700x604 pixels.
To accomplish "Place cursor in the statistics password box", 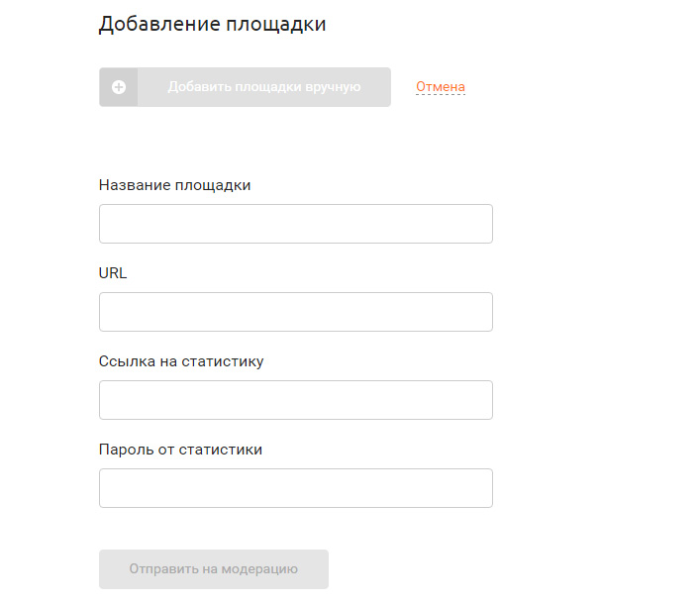I will [295, 488].
